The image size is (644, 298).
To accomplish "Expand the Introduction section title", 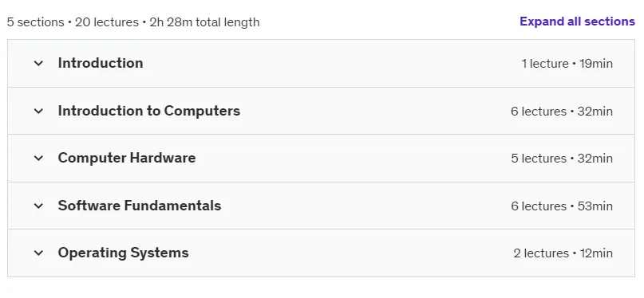I will click(101, 63).
